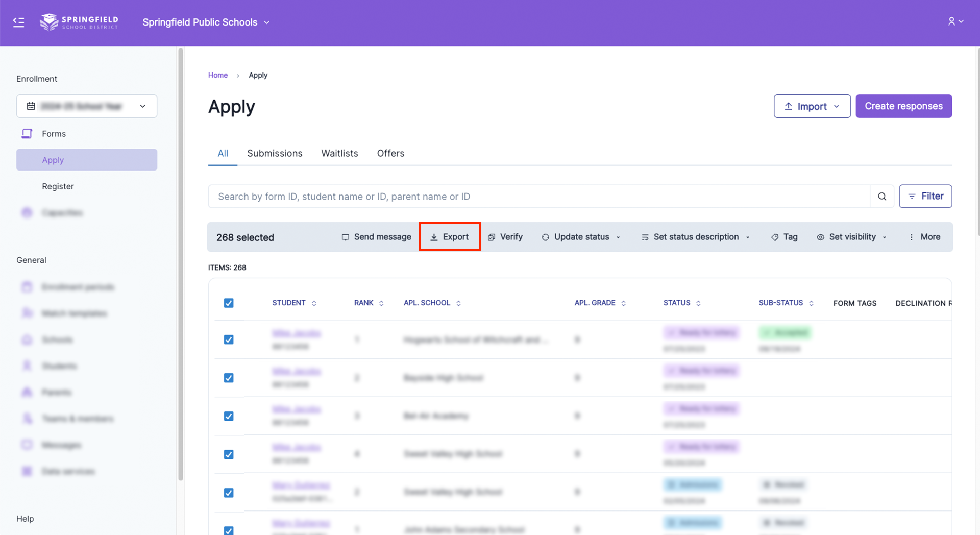Open the user account menu icon
The width and height of the screenshot is (980, 535).
[955, 21]
